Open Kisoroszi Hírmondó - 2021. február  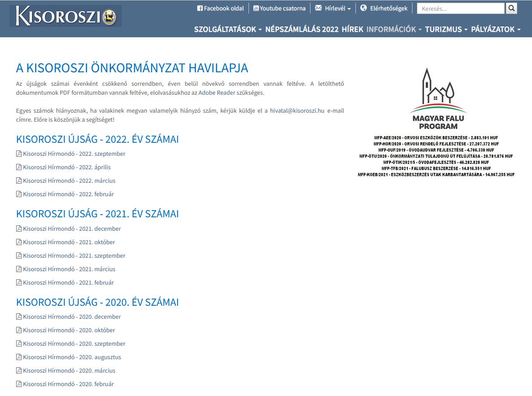[x=69, y=283]
